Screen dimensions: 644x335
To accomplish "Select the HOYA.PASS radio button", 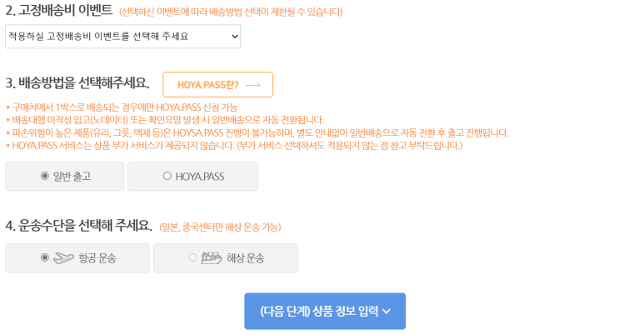I will tap(167, 176).
